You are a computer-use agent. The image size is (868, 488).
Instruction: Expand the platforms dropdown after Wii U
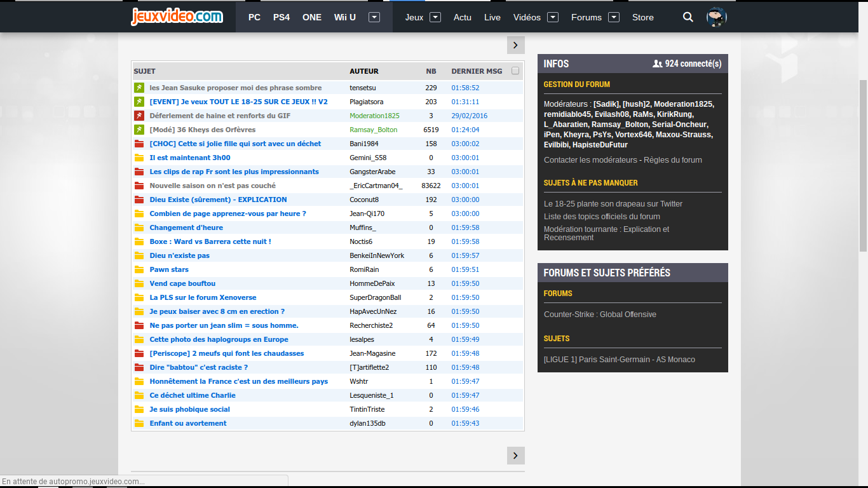(374, 17)
